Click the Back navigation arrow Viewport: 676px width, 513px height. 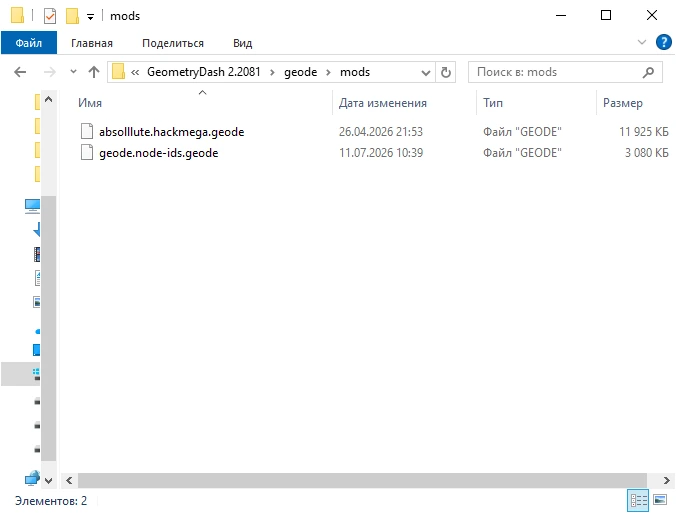tap(20, 72)
